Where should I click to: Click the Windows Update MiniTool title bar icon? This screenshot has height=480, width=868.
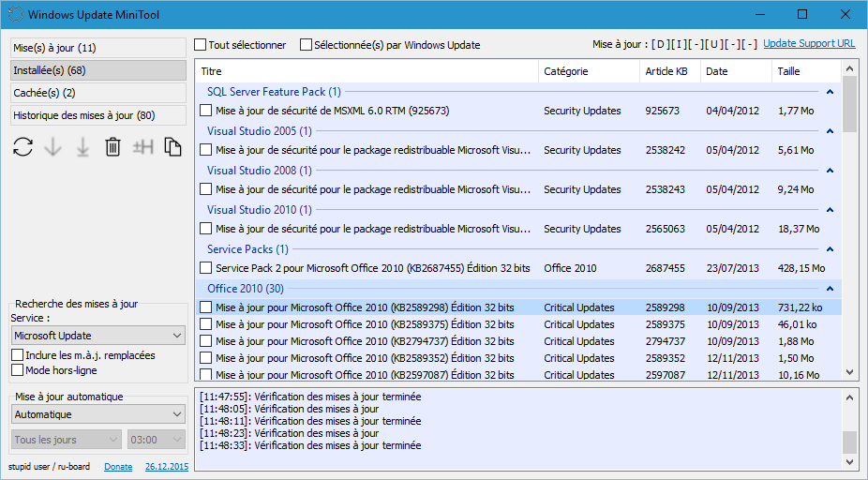16,14
